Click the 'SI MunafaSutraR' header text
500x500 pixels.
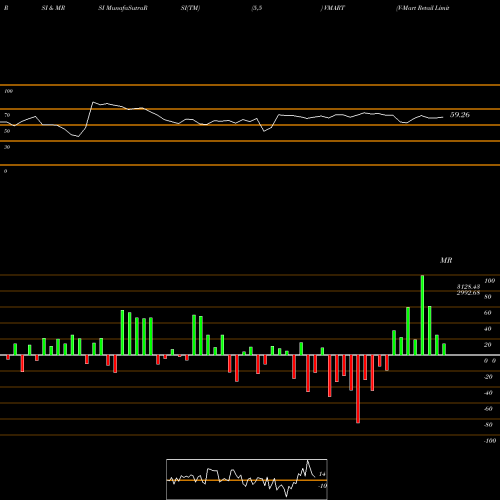[x=123, y=8]
